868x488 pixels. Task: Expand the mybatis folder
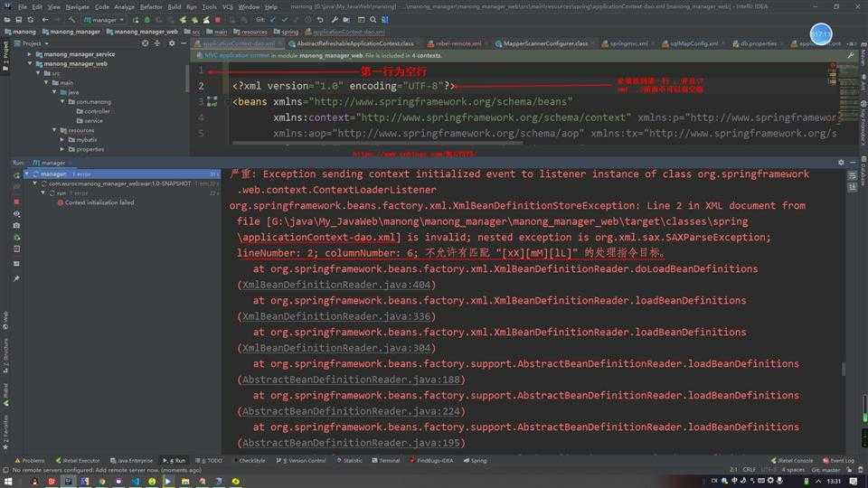coord(62,140)
